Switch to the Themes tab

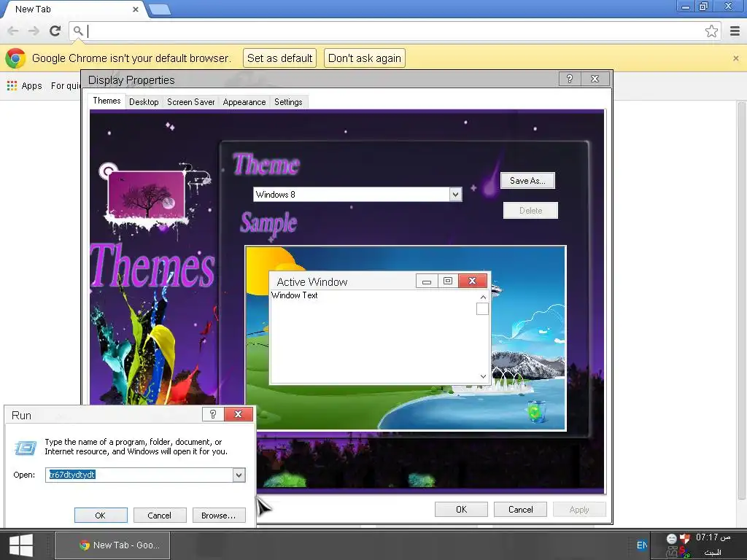pyautogui.click(x=107, y=101)
